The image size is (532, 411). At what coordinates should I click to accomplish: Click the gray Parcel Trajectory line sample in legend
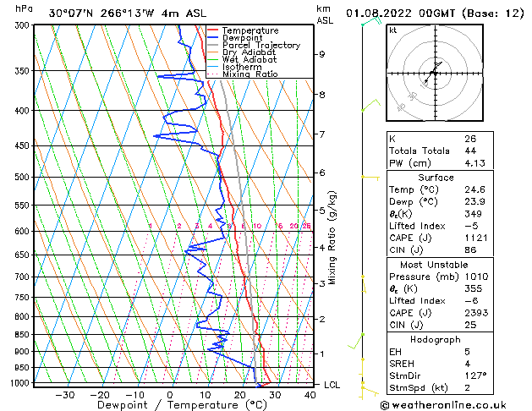coord(212,45)
